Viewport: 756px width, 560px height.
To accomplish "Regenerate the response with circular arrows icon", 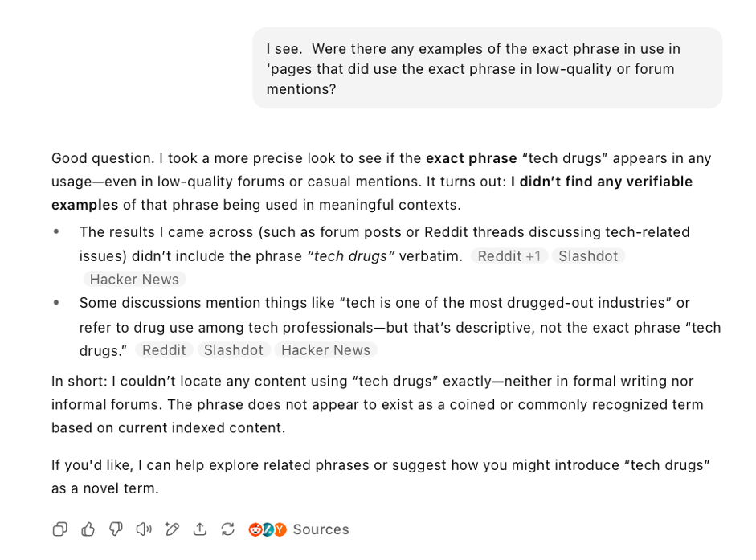I will [x=228, y=529].
